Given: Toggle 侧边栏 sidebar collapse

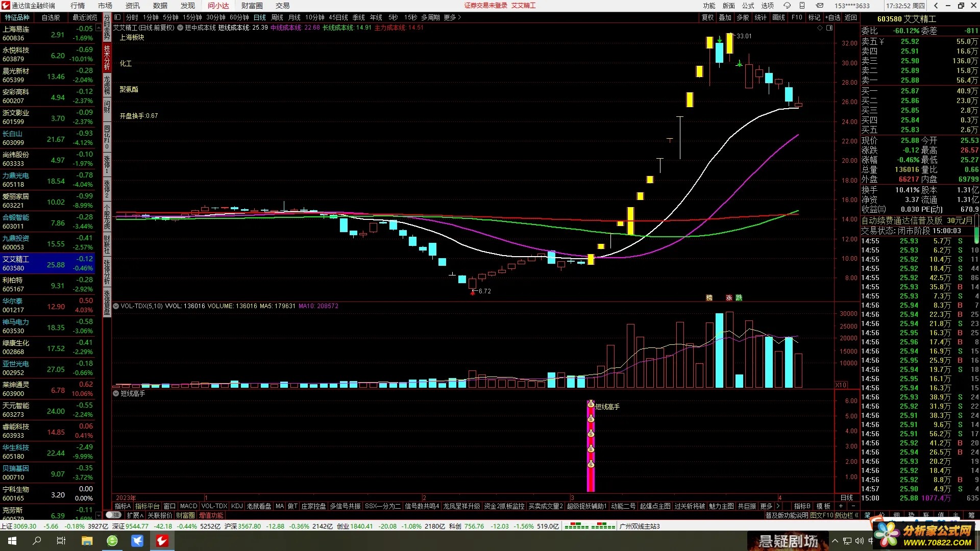Looking at the screenshot, I should tap(848, 515).
